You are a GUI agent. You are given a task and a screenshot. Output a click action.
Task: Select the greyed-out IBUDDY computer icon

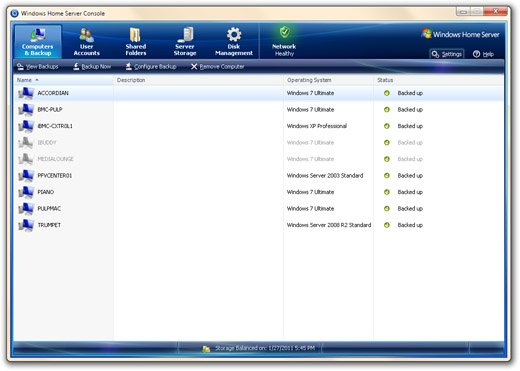tap(26, 142)
